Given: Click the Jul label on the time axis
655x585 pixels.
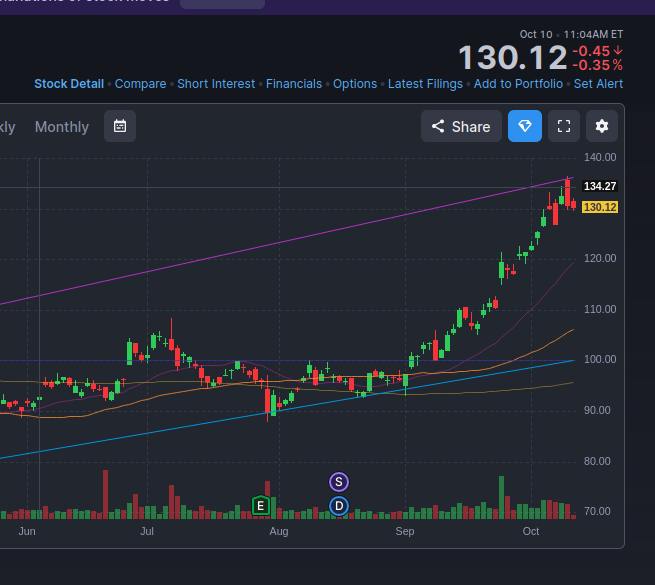Looking at the screenshot, I should coord(147,531).
